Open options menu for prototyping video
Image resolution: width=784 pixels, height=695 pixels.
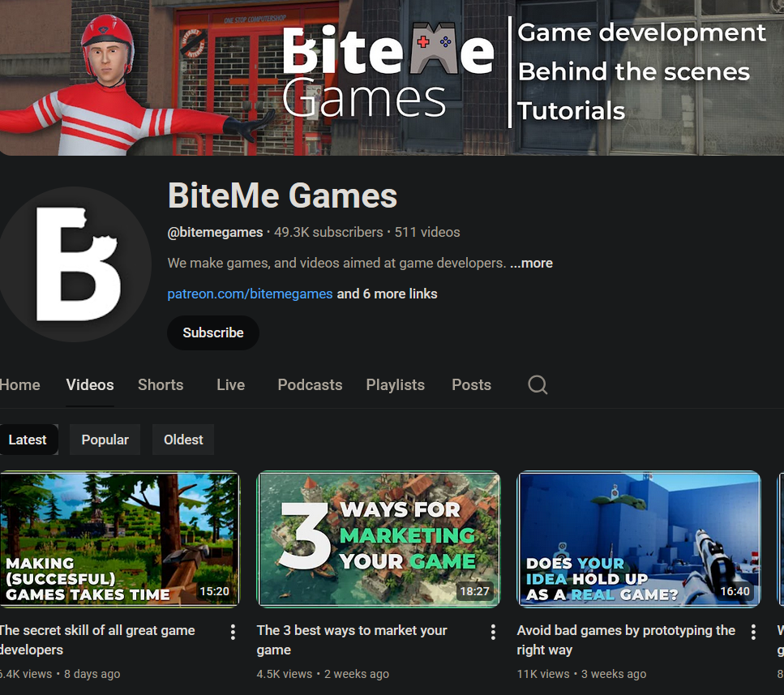[753, 632]
